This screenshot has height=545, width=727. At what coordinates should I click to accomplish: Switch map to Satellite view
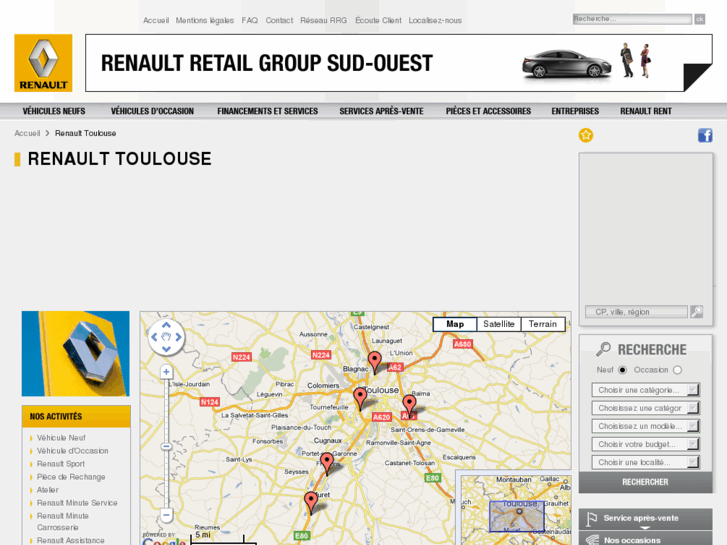pos(499,324)
